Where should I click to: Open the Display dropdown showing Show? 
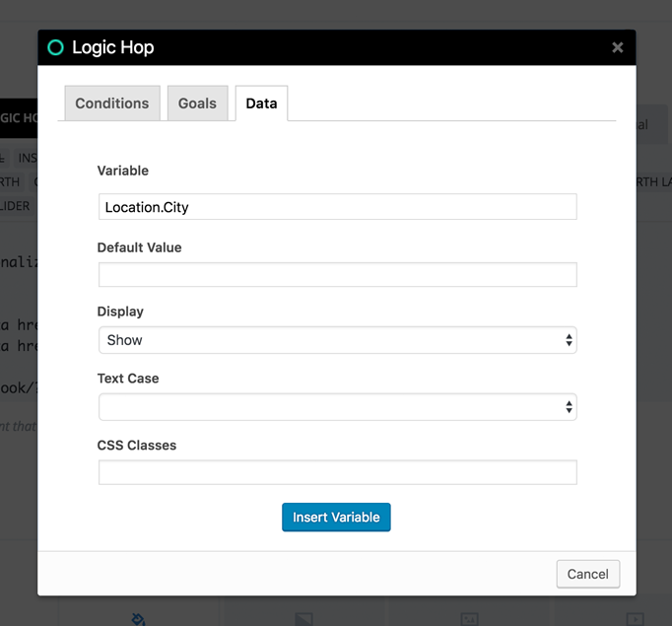(x=338, y=340)
